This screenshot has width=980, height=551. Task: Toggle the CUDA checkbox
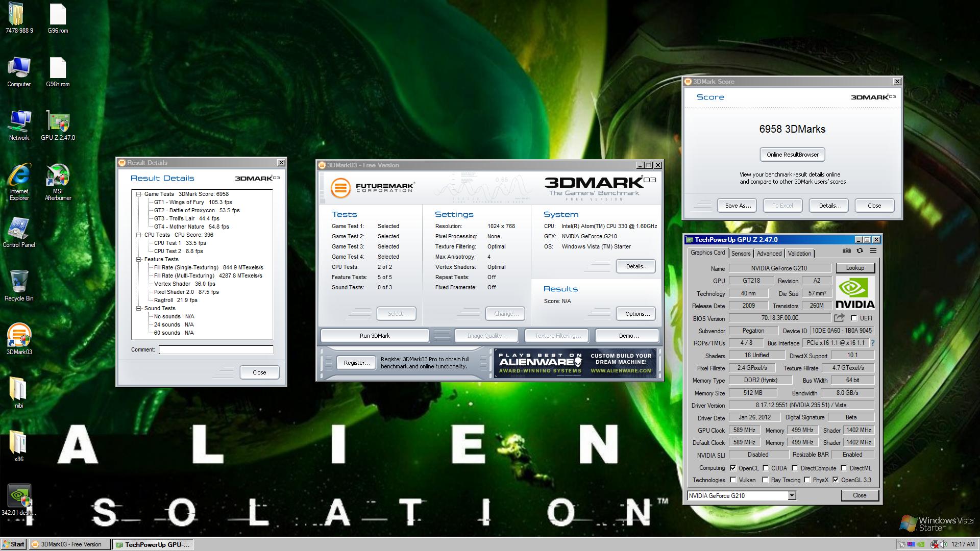pyautogui.click(x=766, y=468)
